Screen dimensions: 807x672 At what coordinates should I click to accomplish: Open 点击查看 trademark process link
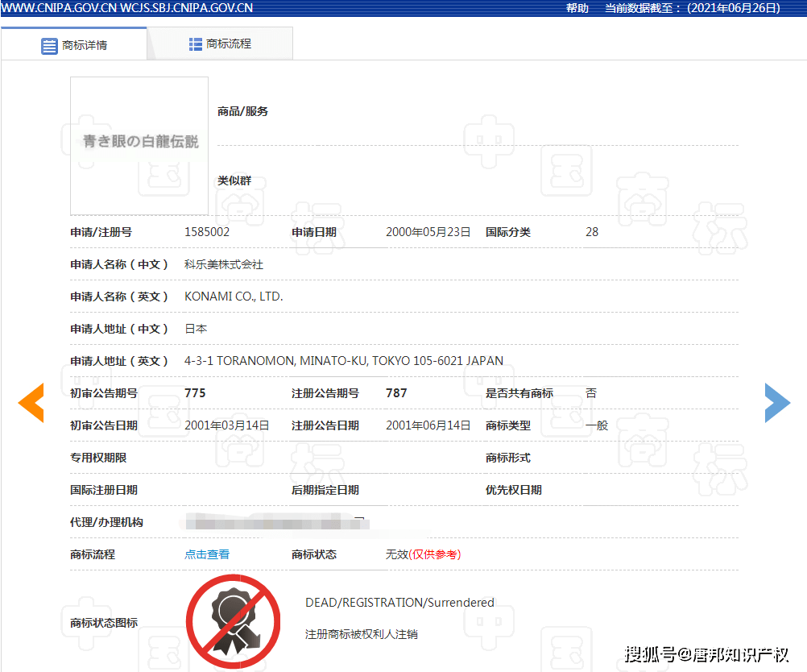pyautogui.click(x=207, y=554)
